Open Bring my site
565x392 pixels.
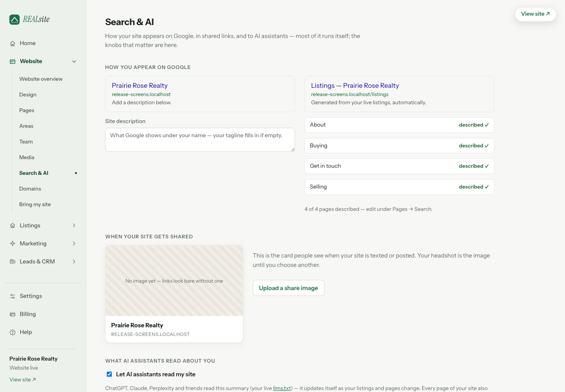click(x=35, y=204)
